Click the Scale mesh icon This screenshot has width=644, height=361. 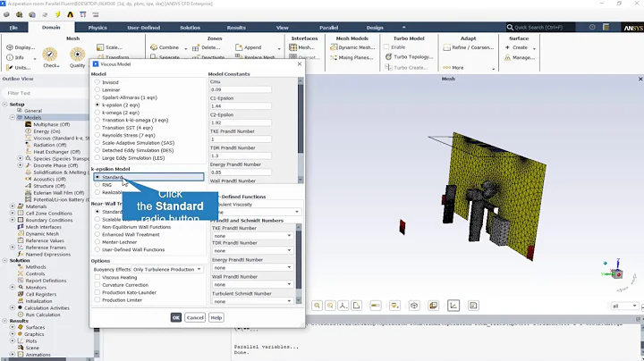point(100,47)
